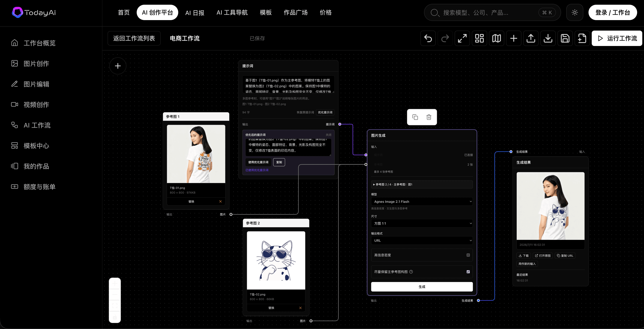Viewport: 644px width, 329px height.
Task: Click help icon beside 尽量保留主参考图构图
Action: (x=411, y=272)
